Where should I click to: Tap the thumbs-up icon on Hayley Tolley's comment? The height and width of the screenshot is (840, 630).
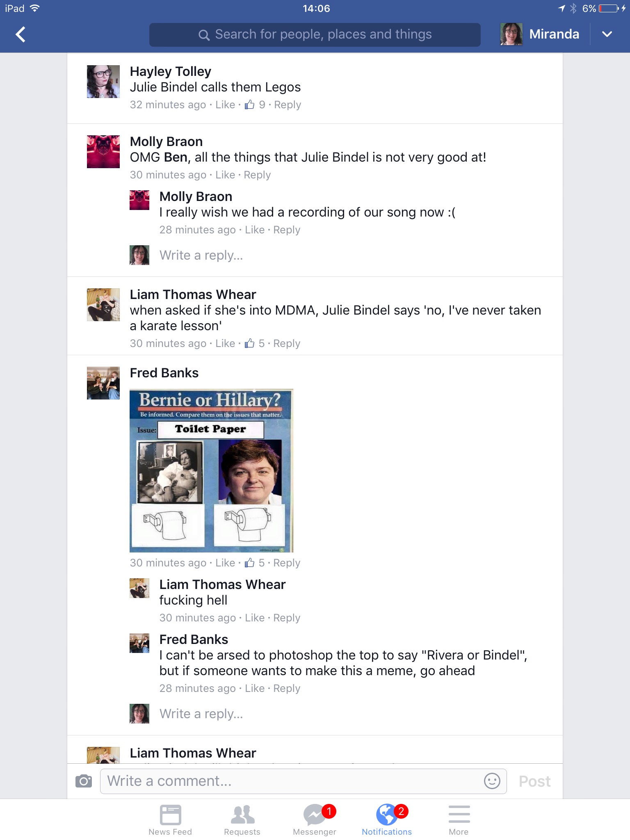[249, 105]
